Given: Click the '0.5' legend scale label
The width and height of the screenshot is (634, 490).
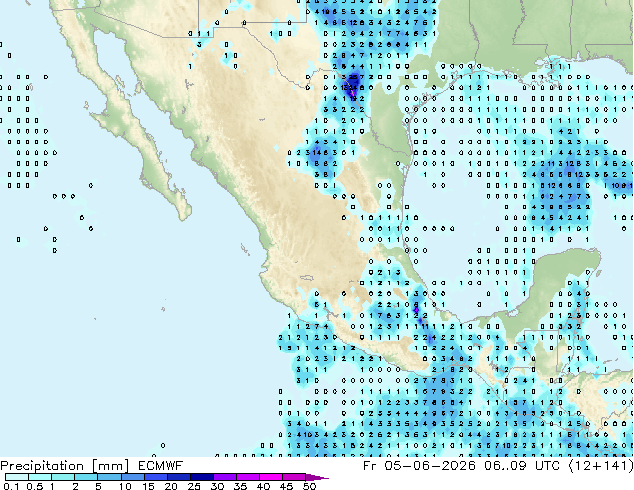Looking at the screenshot, I should (x=35, y=486).
